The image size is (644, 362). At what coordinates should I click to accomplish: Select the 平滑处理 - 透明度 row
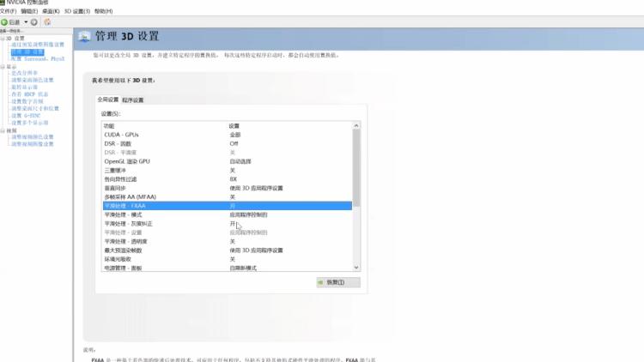point(228,241)
